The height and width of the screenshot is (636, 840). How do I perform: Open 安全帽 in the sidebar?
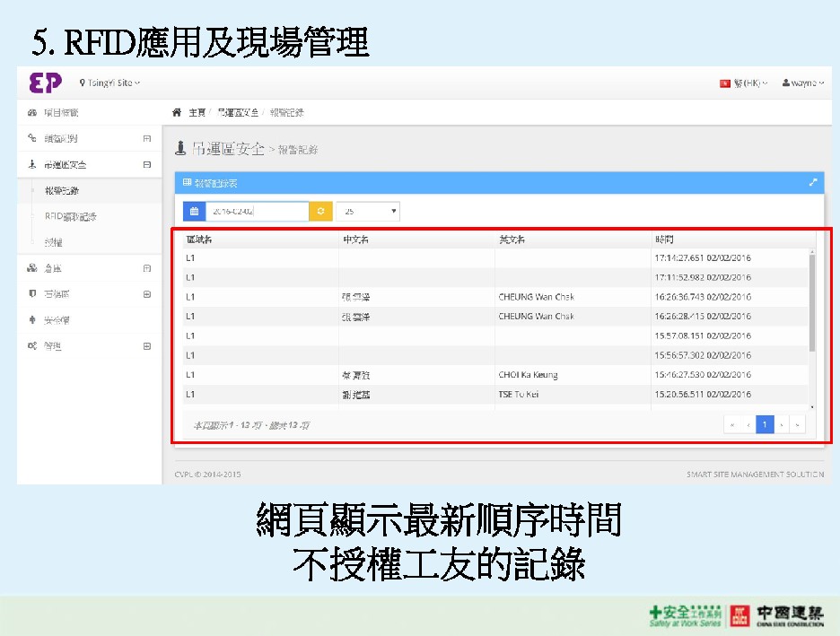click(57, 320)
